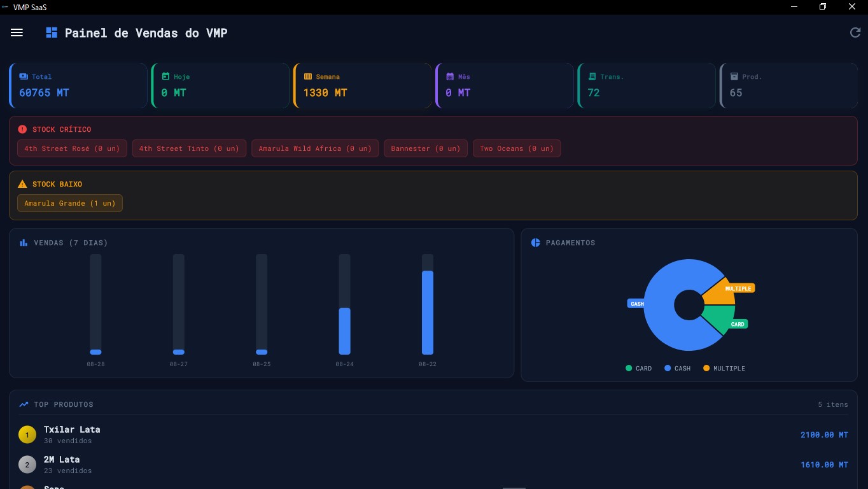Open the 4th Street Rosé stock chip
This screenshot has height=489, width=868.
[73, 148]
